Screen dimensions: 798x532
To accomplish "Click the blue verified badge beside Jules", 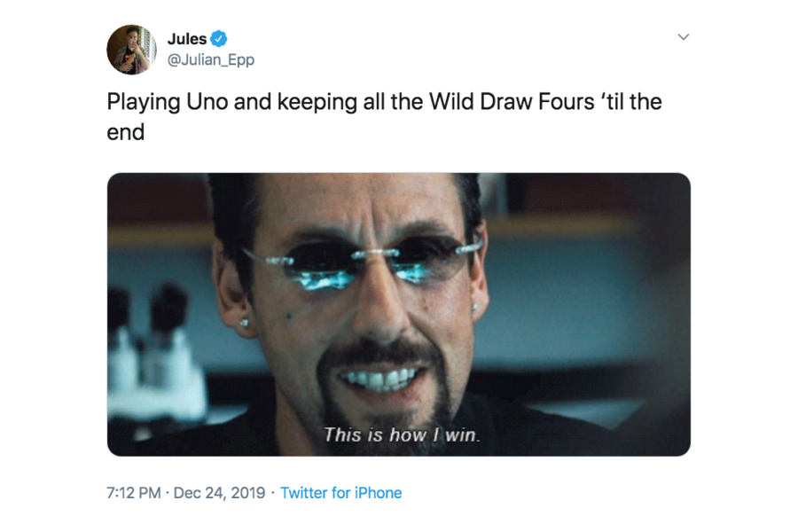I will tap(219, 39).
